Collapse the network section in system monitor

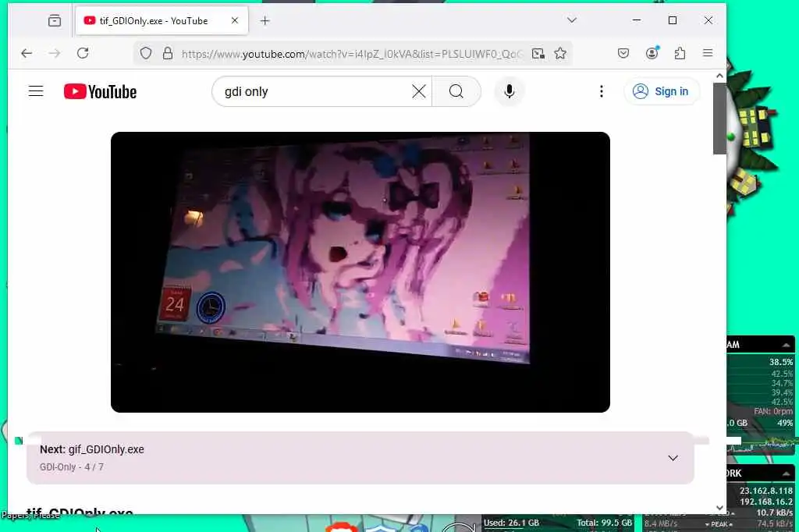click(x=786, y=473)
